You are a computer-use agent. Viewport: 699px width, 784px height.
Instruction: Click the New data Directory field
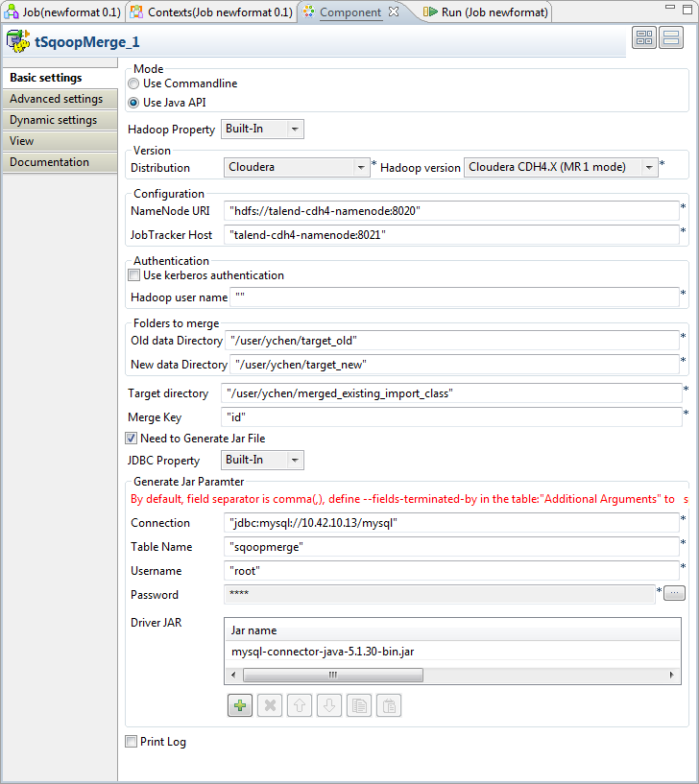coord(454,365)
